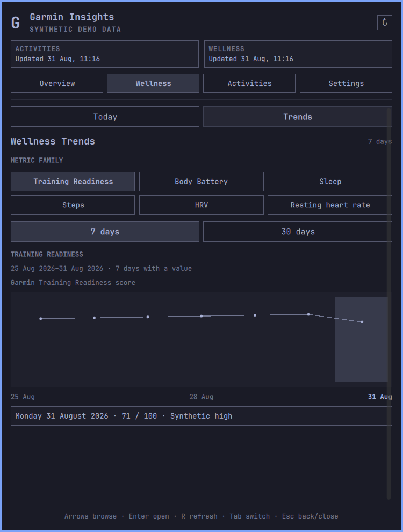Set range to 7 days
The image size is (403, 532).
pos(105,232)
